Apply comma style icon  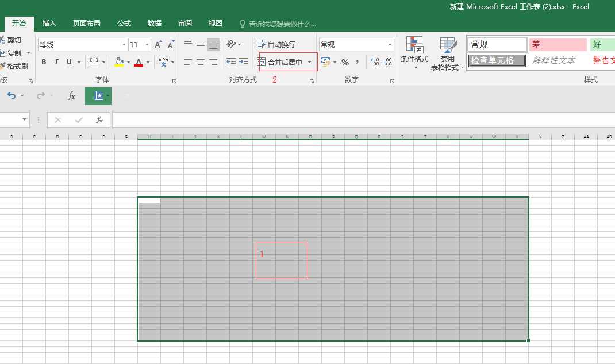click(358, 62)
